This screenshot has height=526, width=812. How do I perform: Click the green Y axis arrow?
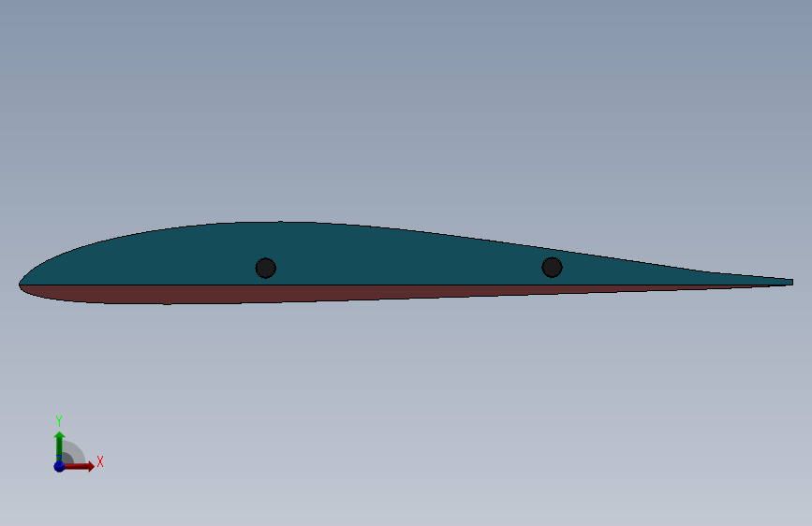(59, 446)
